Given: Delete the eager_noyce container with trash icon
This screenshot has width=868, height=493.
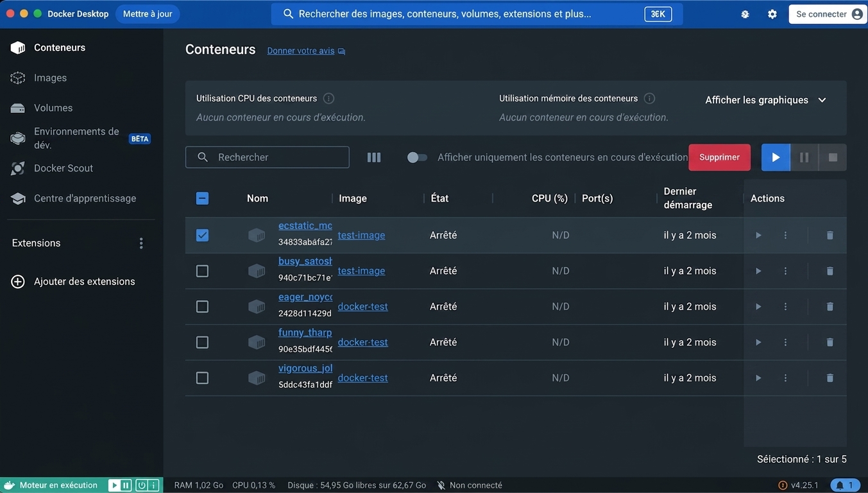Looking at the screenshot, I should coord(830,307).
